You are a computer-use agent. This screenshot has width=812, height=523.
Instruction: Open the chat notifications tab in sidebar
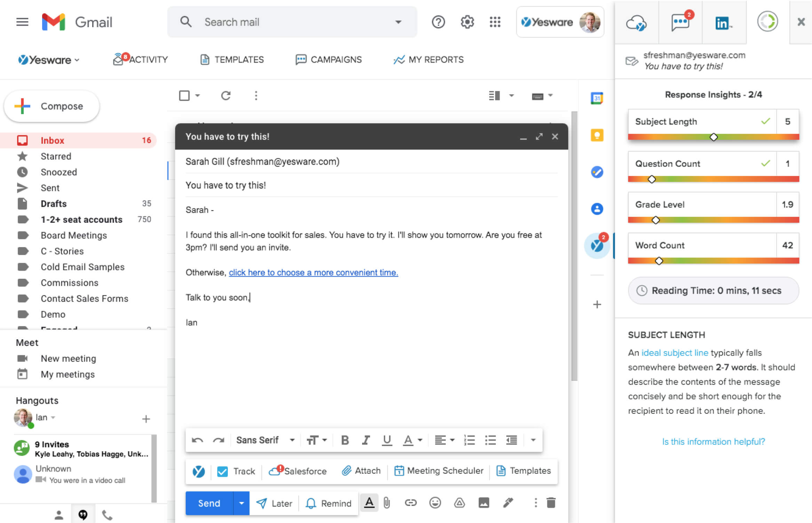680,22
